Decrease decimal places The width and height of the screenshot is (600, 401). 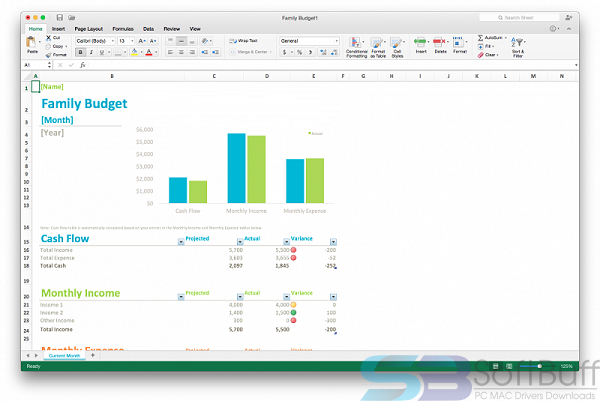334,52
